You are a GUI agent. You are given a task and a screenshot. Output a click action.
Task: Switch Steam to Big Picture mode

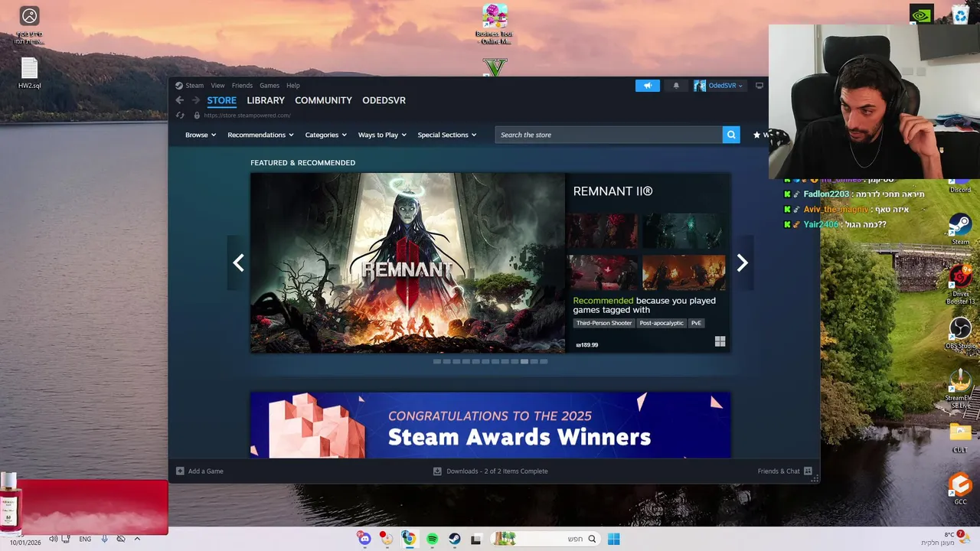click(759, 86)
